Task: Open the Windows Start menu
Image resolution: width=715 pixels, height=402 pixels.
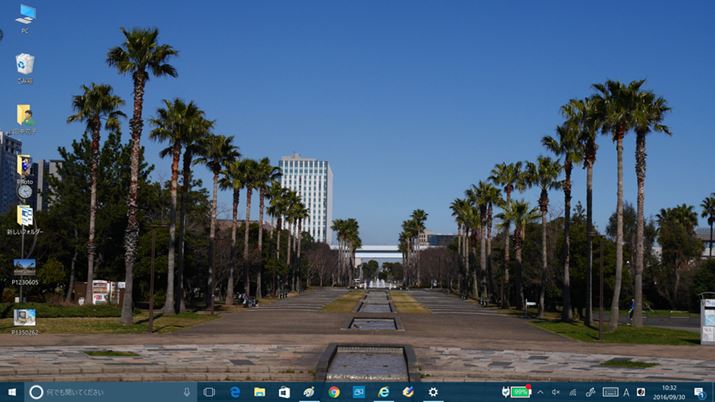Action: (12, 392)
